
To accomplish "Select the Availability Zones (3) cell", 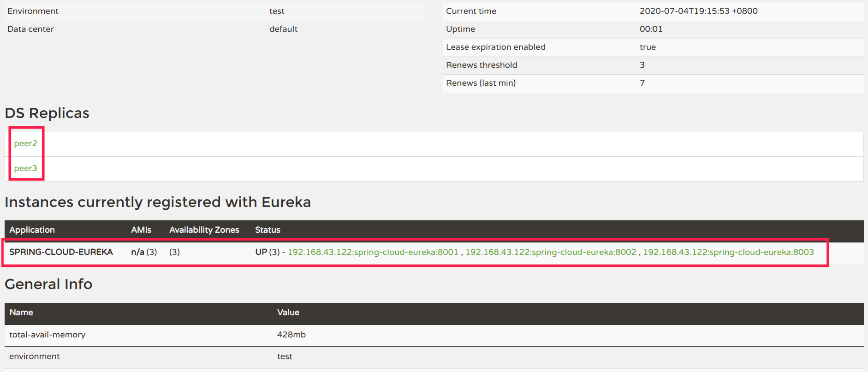I will point(174,252).
